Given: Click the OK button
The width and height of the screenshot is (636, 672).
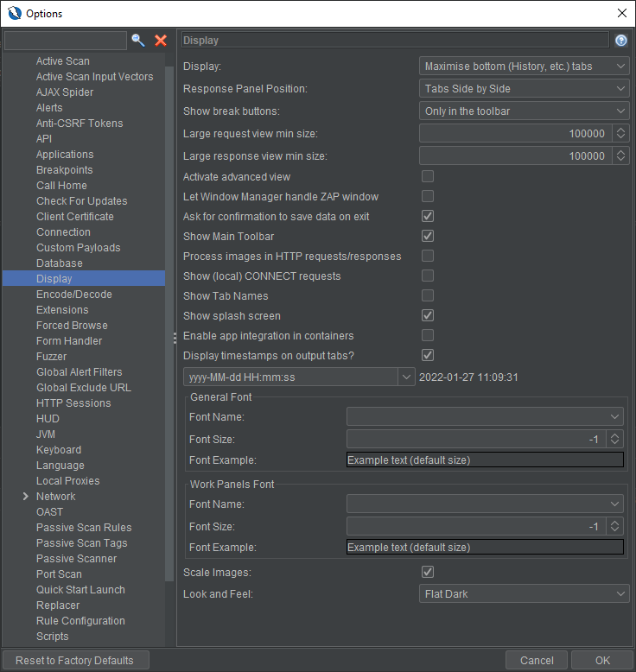Looking at the screenshot, I should click(602, 661).
